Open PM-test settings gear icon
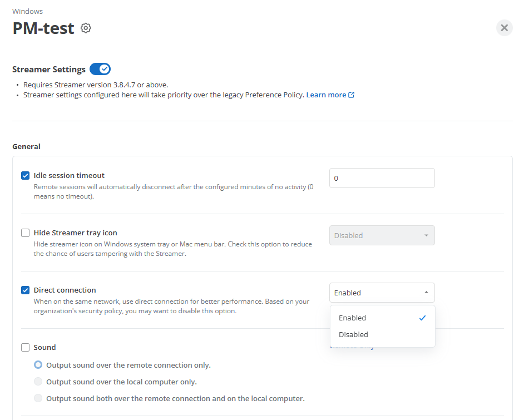 tap(86, 28)
